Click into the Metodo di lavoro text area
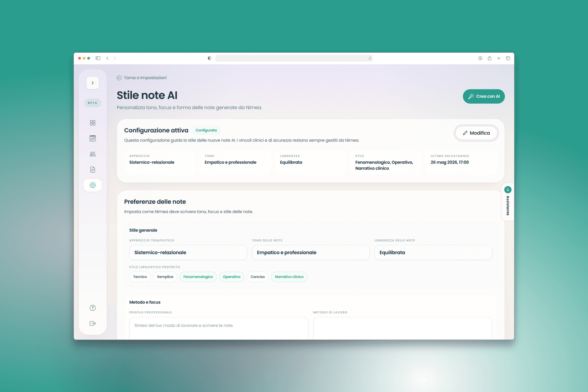The image size is (588, 392). 402,328
